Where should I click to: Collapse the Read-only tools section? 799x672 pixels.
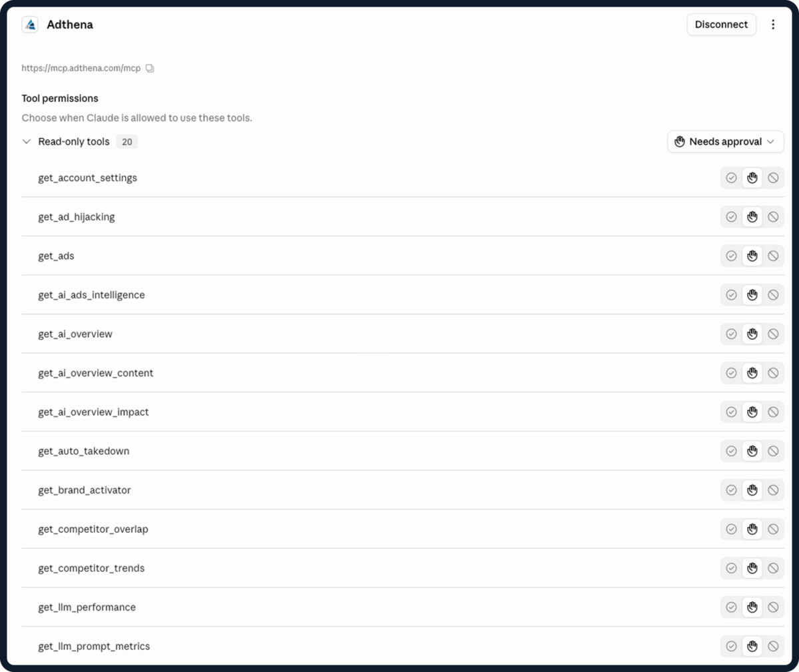(x=27, y=142)
